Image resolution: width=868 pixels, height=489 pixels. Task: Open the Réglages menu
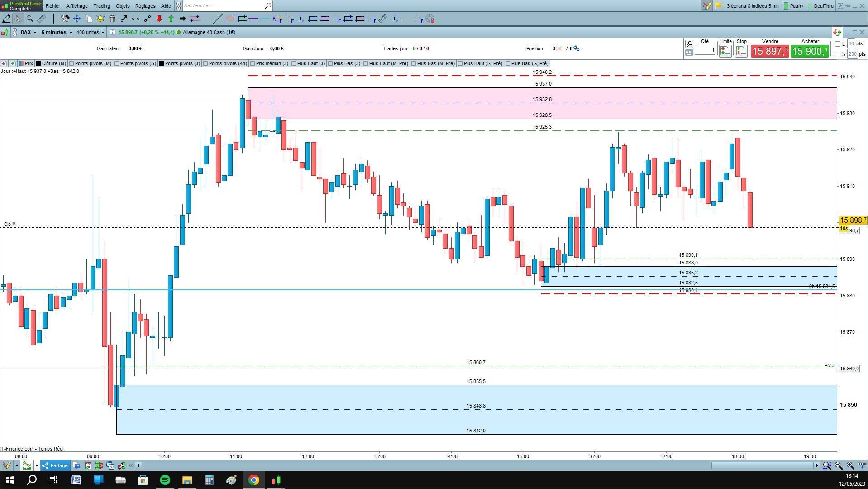[145, 6]
